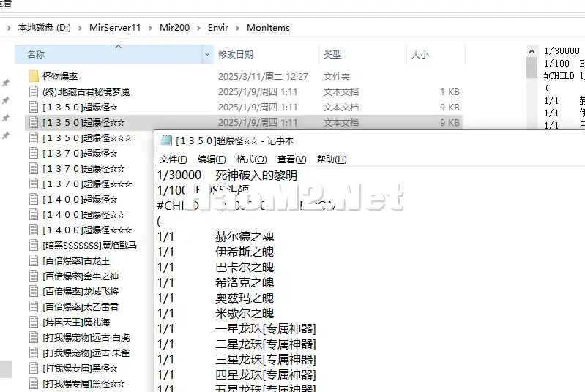Click 三星龙珠[专属神器] line in Notepad
Viewport: 585px width, 392px height.
point(265,360)
